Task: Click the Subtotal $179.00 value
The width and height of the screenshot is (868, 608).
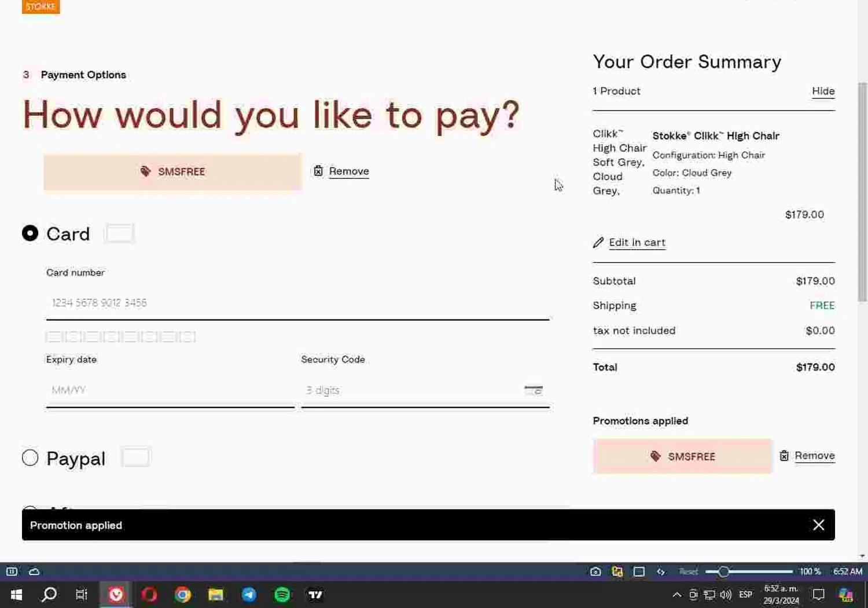Action: click(x=815, y=281)
